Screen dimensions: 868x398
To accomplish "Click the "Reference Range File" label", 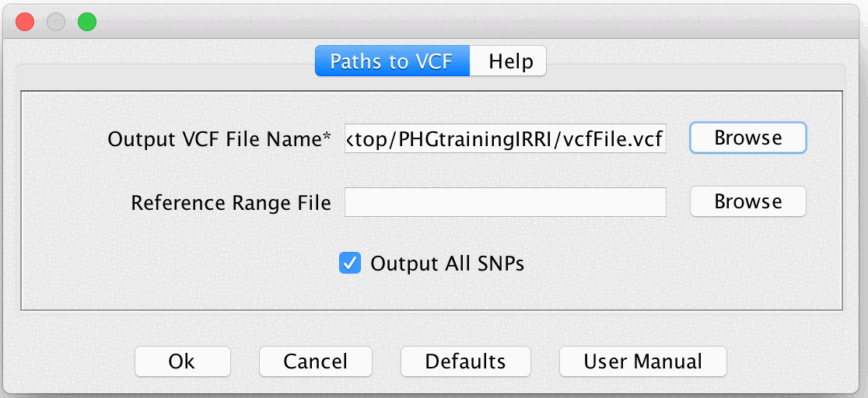I will point(231,203).
